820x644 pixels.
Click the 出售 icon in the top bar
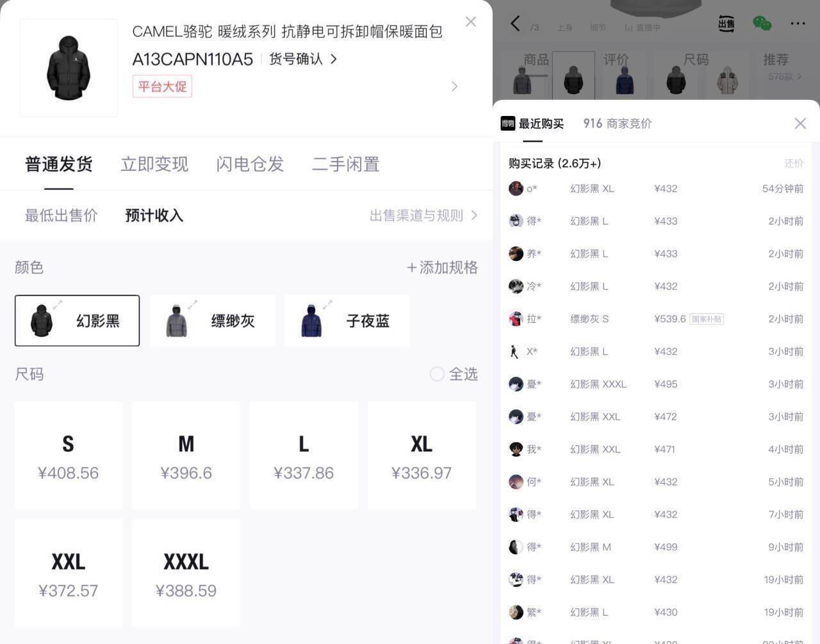coord(726,24)
